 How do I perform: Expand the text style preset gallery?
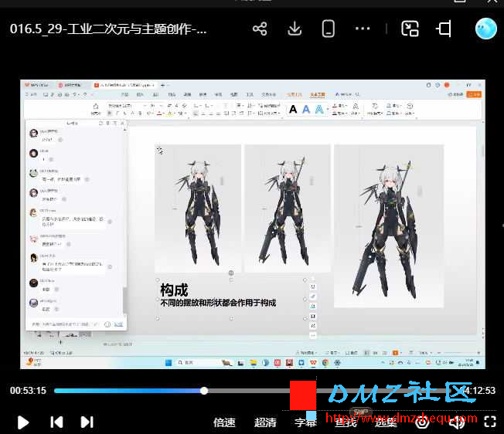328,110
